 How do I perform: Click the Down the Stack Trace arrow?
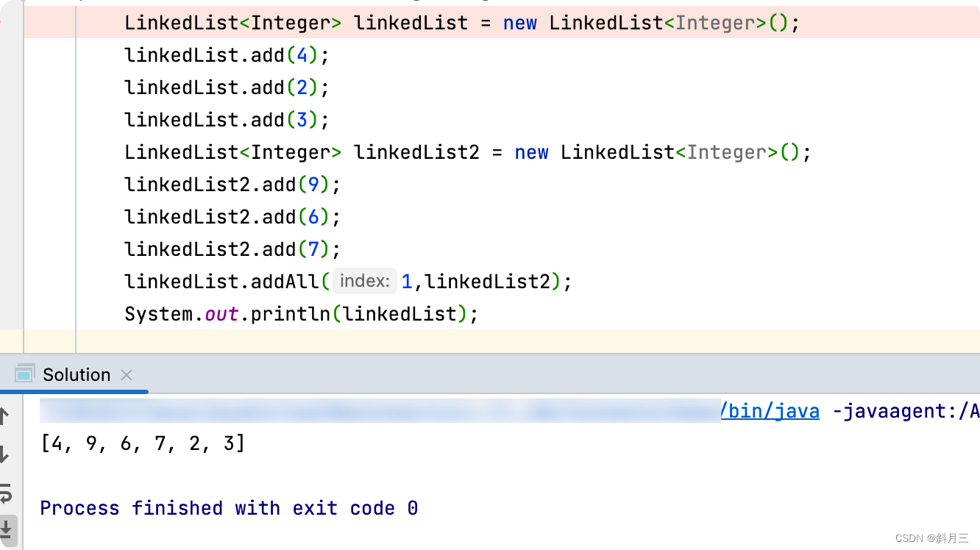click(4, 454)
